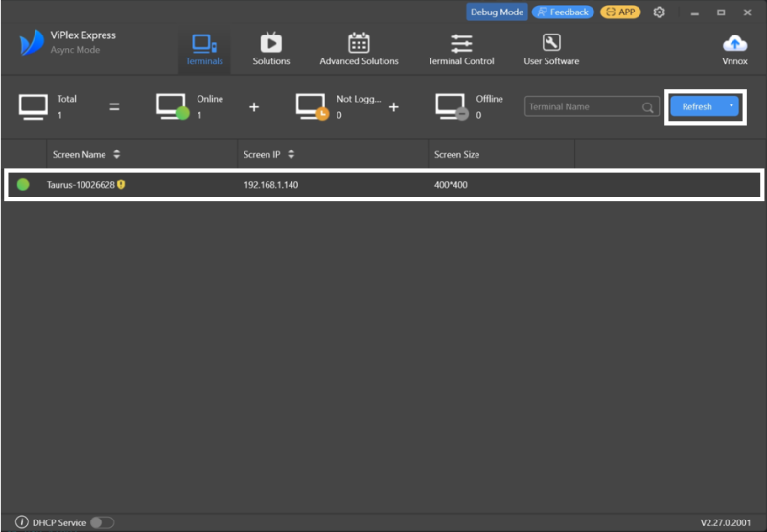Sort by Screen Name column arrows

(117, 154)
